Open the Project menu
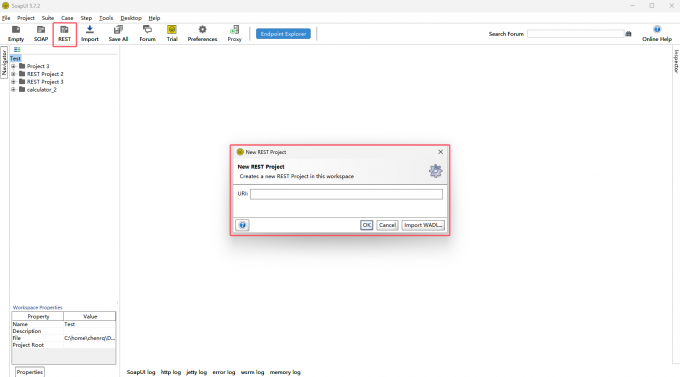 (x=26, y=18)
